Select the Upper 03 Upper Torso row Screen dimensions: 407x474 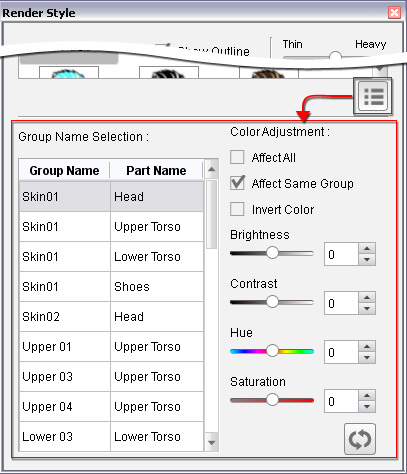[111, 377]
